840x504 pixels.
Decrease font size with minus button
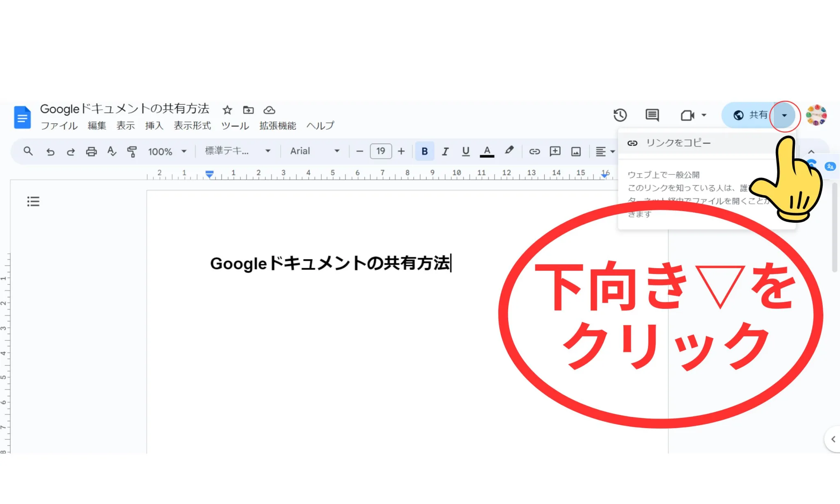tap(360, 151)
